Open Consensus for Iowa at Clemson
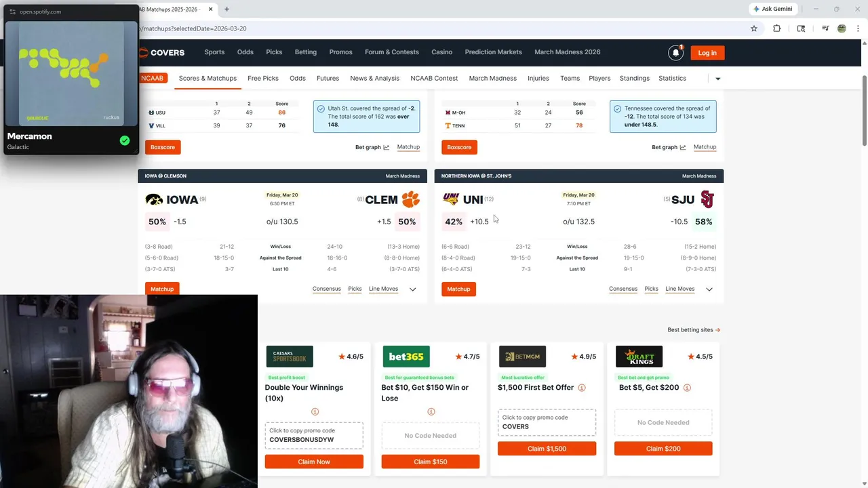Viewport: 868px width, 488px height. [326, 289]
